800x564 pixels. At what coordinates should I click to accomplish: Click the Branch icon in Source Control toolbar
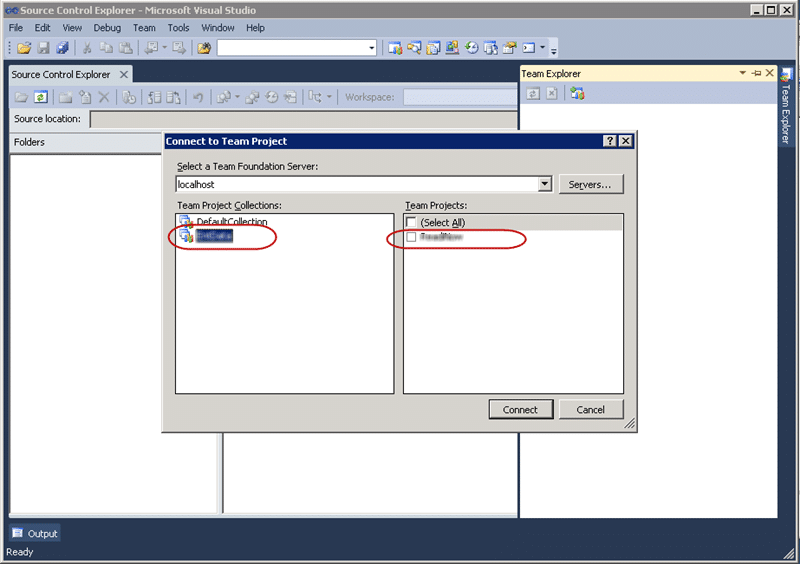(x=315, y=97)
